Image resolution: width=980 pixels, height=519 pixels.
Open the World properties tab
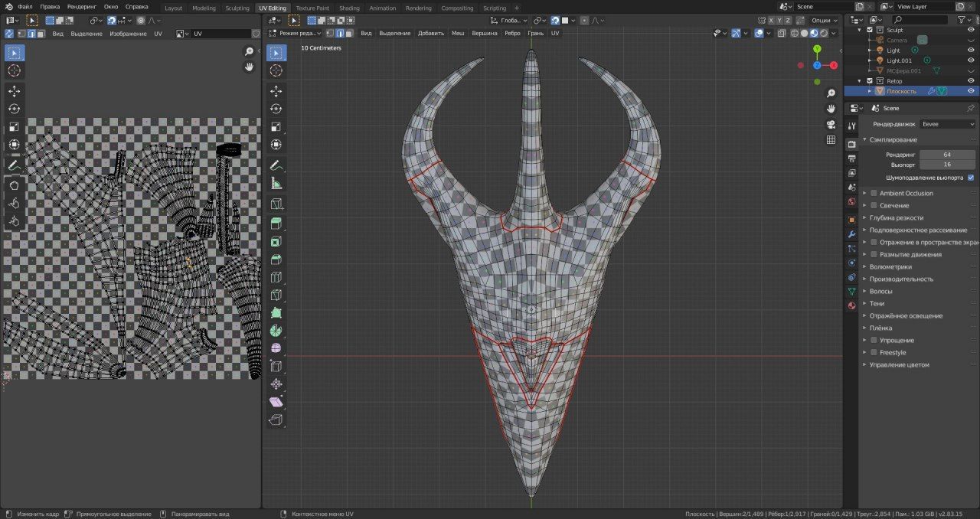point(851,202)
